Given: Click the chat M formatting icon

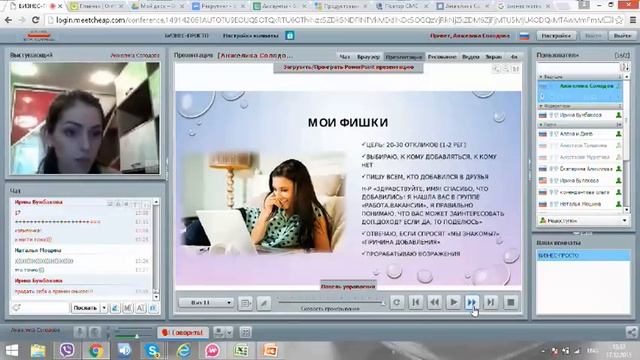Looking at the screenshot, I should pos(128,308).
